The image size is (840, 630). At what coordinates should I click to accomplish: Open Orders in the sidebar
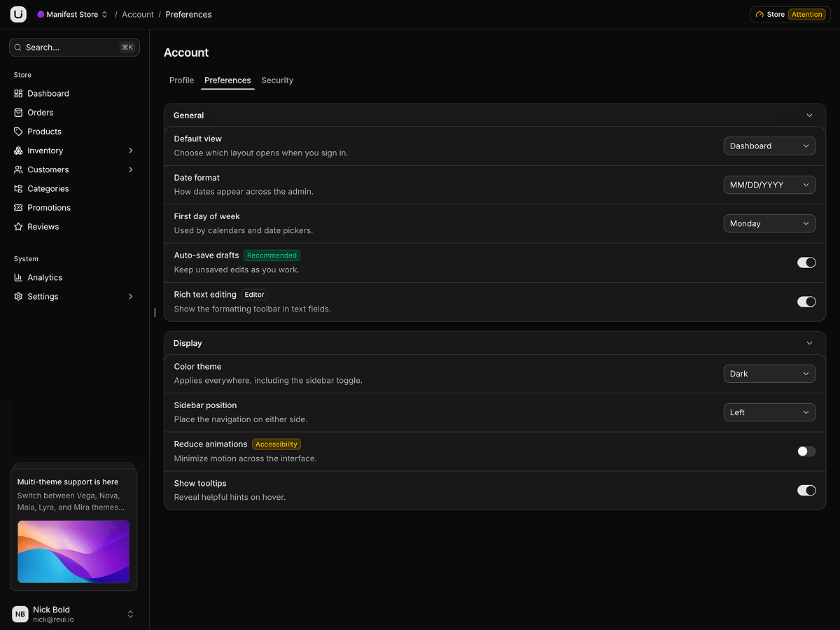click(x=74, y=112)
